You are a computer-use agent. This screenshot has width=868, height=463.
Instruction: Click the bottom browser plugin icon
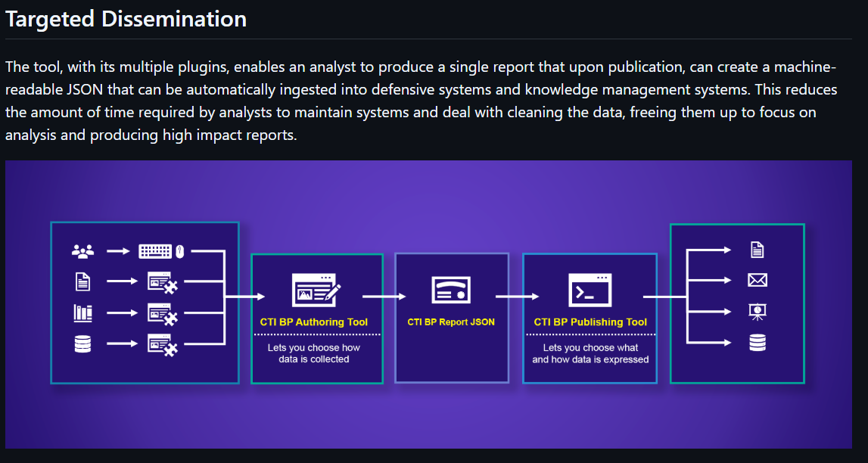point(163,343)
